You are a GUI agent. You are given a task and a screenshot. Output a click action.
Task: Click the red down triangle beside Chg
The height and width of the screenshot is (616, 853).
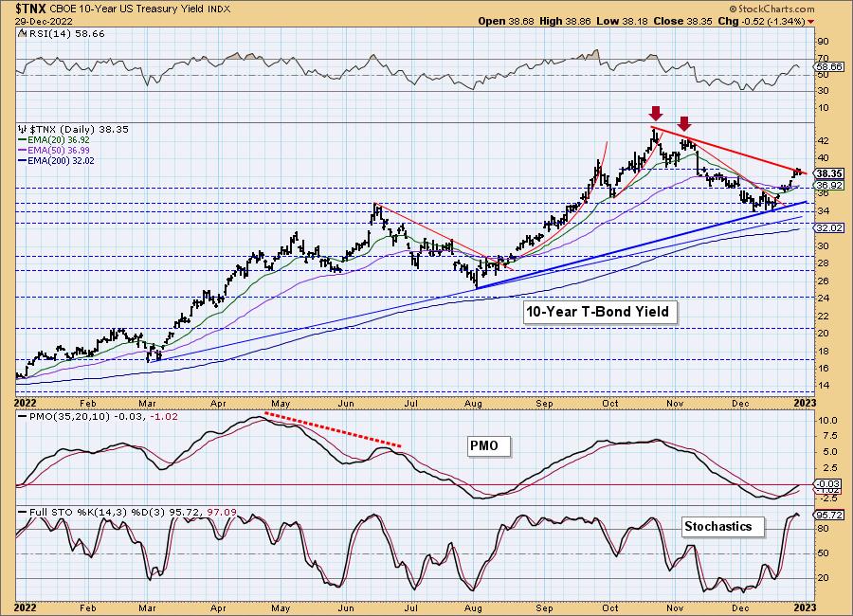[x=811, y=22]
